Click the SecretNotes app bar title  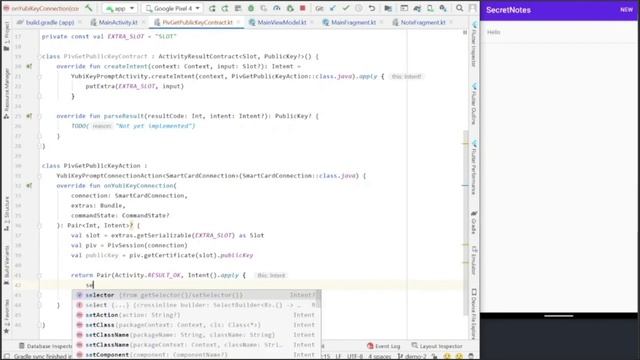(508, 10)
